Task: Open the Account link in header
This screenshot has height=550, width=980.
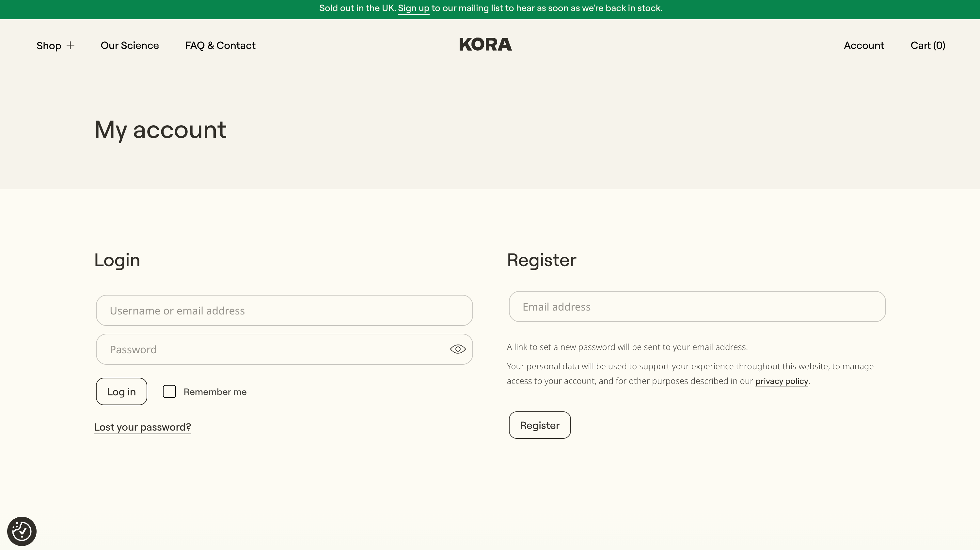Action: point(863,45)
